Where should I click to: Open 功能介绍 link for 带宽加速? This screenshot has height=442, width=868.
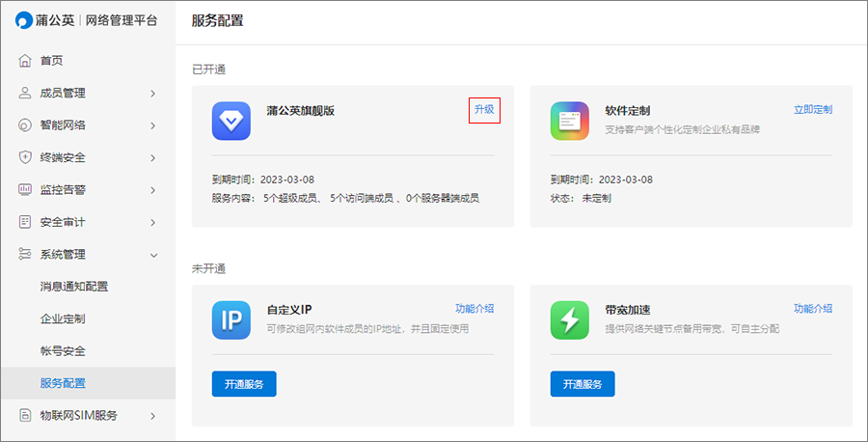[x=813, y=309]
